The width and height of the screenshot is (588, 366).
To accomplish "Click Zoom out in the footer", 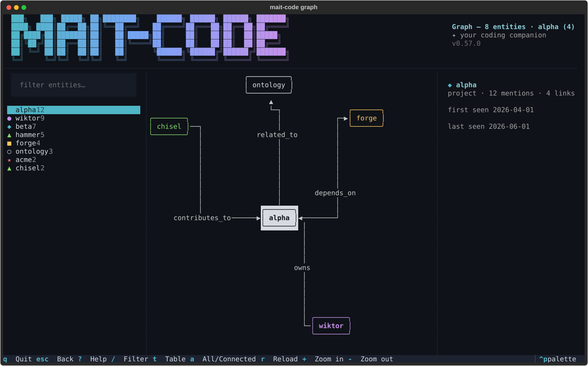I will tap(377, 359).
